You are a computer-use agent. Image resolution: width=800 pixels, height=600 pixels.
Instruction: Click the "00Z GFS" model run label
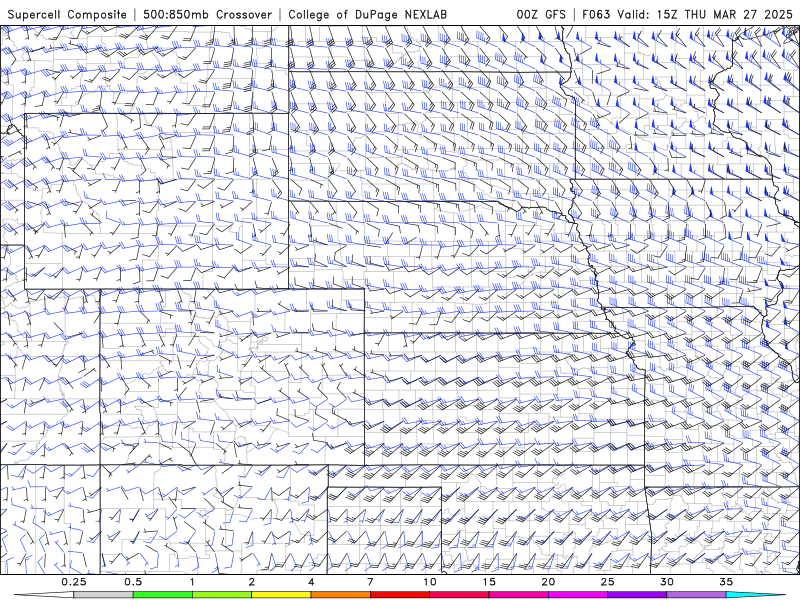click(541, 14)
